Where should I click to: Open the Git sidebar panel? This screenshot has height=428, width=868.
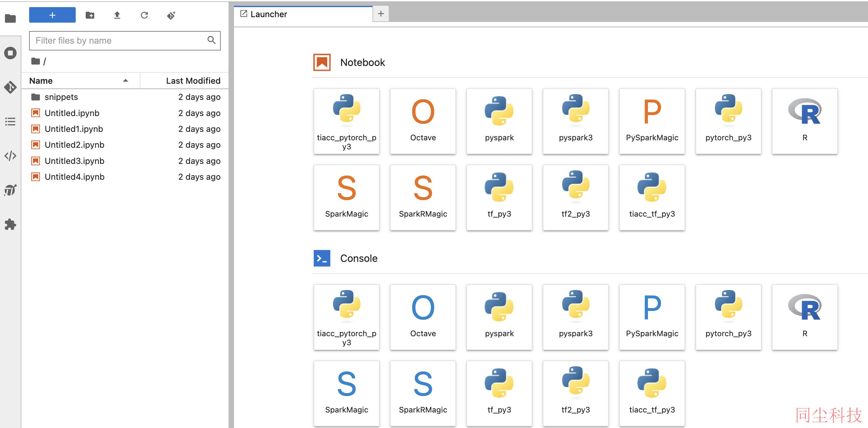pos(10,87)
